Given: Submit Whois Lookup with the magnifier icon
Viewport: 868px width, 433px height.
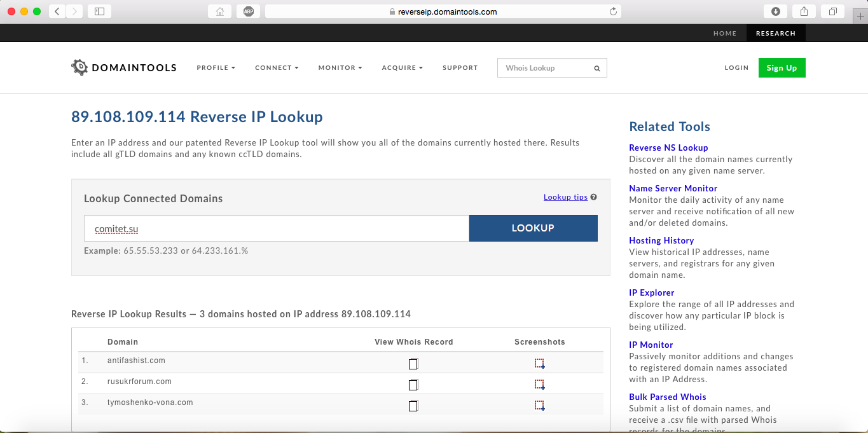Looking at the screenshot, I should click(x=597, y=68).
